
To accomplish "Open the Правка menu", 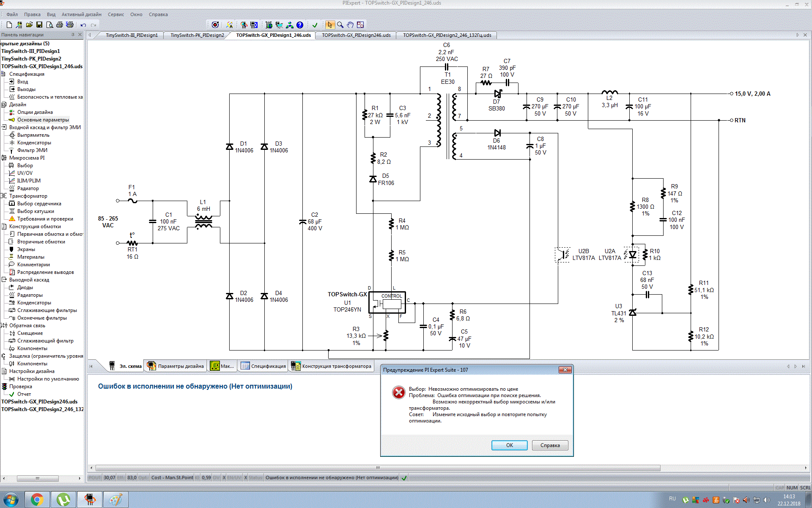I will click(32, 14).
